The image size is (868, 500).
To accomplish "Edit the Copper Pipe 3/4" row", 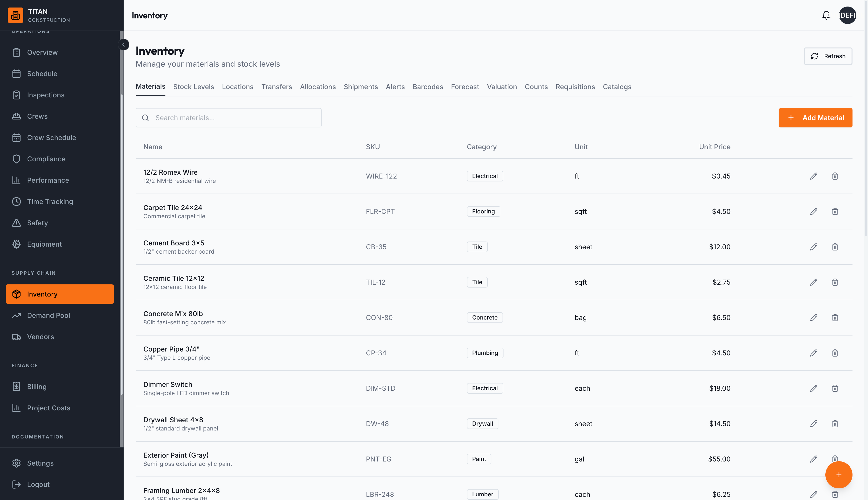I will pos(814,353).
